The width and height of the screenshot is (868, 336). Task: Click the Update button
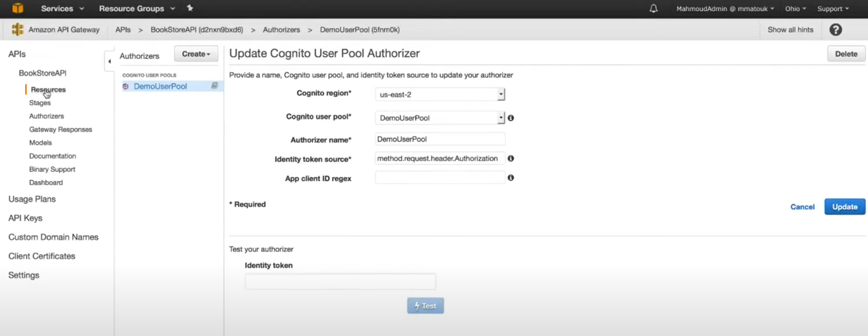[844, 207]
